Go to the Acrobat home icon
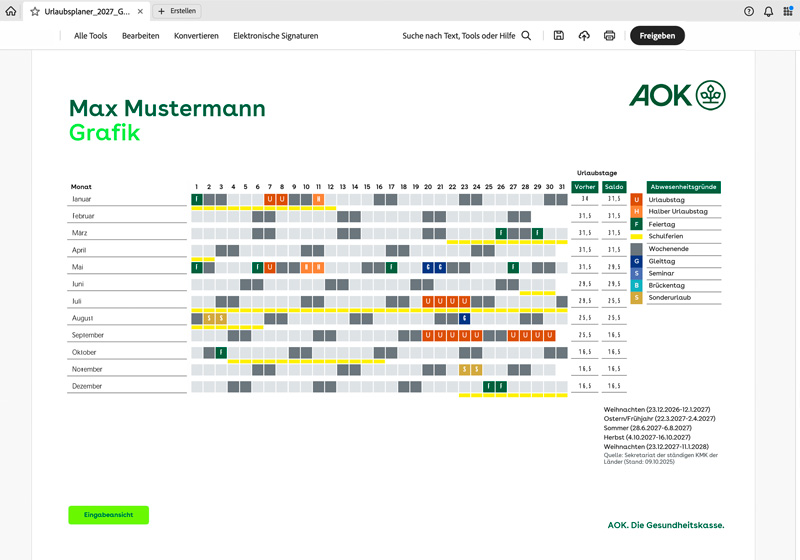The height and width of the screenshot is (560, 800). (x=11, y=11)
